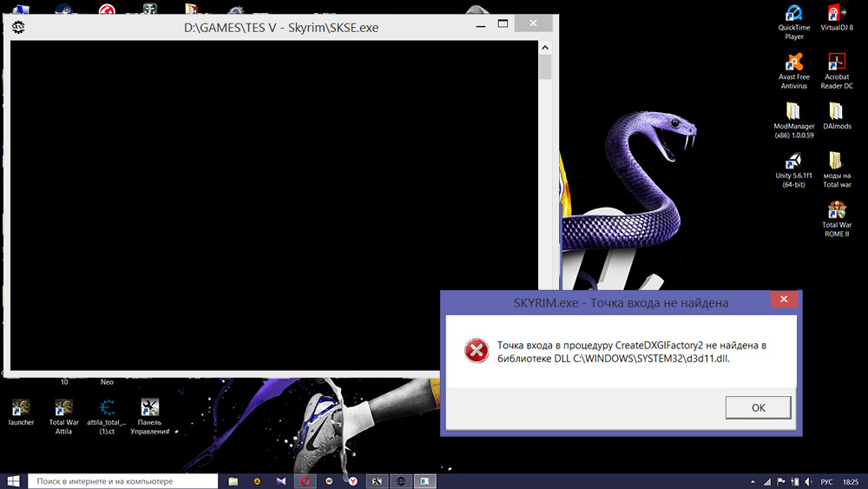This screenshot has height=489, width=868.
Task: Launch the Total War ROME II shortcut
Action: (836, 211)
